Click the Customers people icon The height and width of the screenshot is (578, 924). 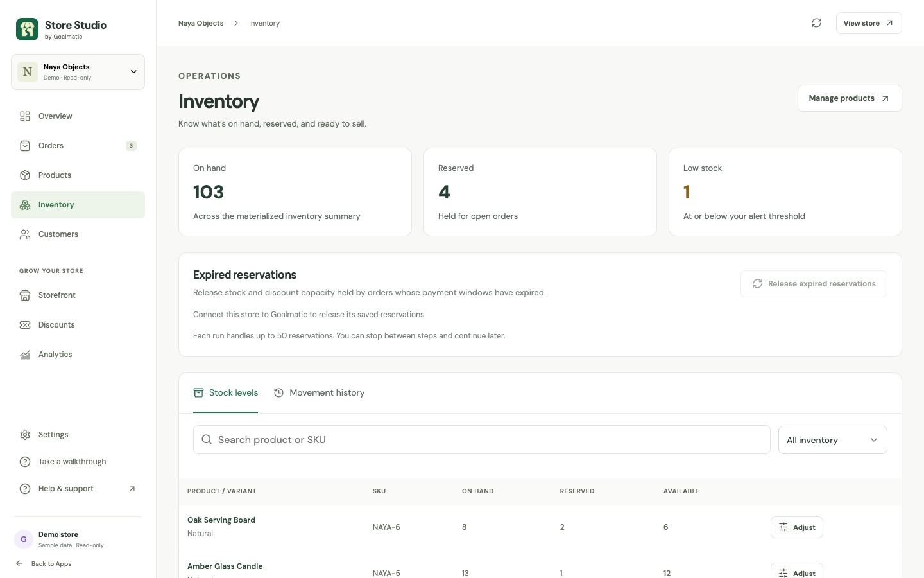point(25,234)
